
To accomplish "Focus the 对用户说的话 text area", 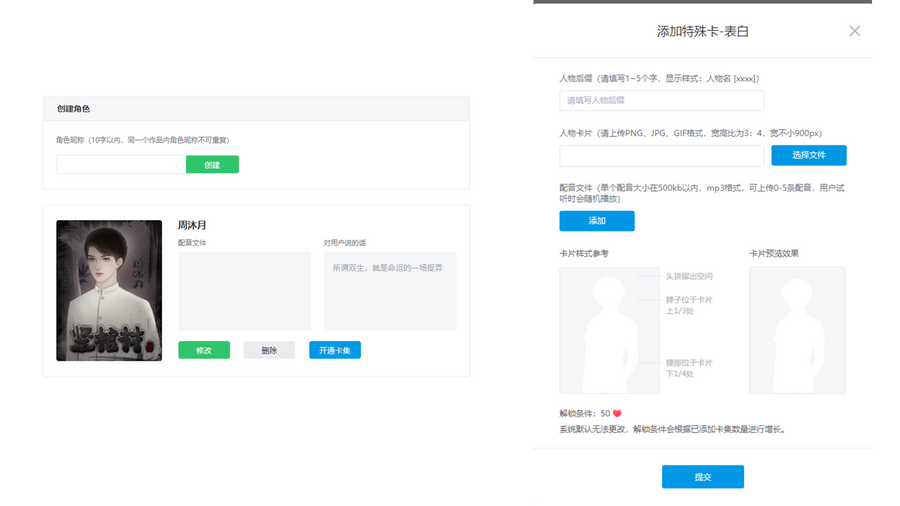I will tap(389, 291).
